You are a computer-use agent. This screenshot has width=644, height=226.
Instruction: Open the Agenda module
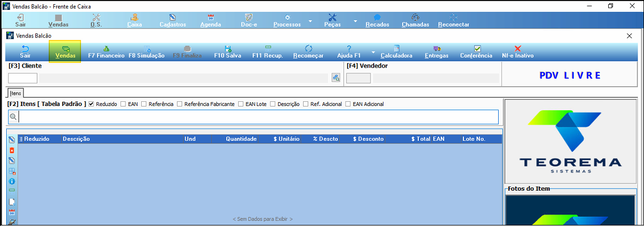[x=211, y=20]
